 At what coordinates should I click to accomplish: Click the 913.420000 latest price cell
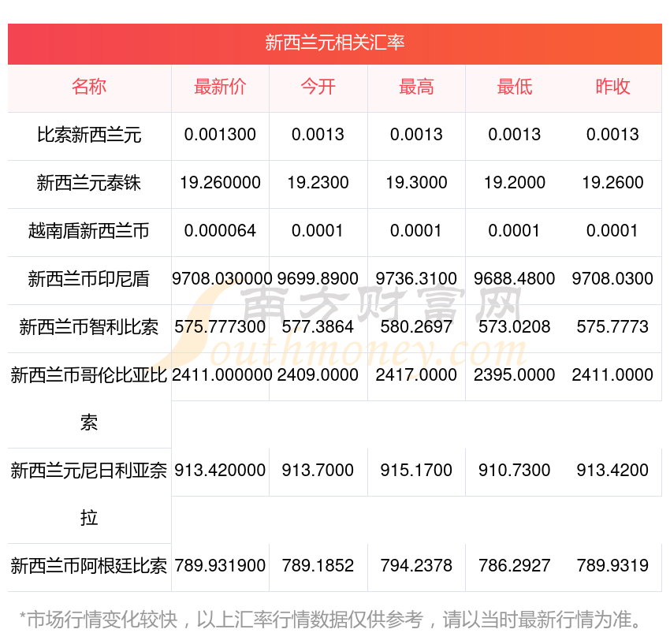220,470
